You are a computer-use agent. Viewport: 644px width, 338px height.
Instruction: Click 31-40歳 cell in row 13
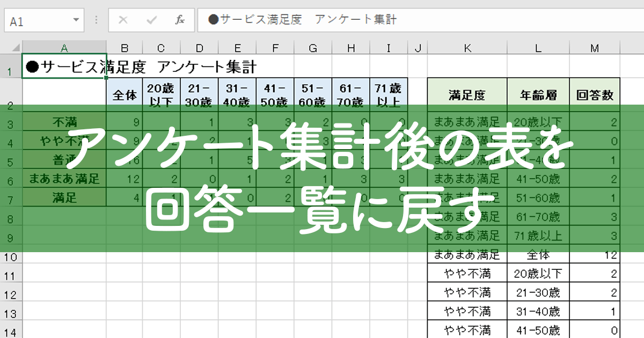coord(538,311)
